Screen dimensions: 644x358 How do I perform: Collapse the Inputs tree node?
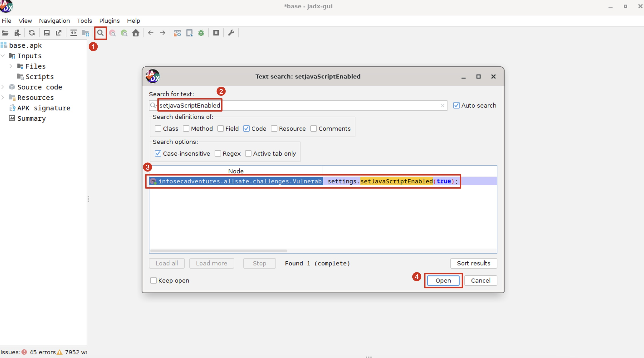coord(3,56)
